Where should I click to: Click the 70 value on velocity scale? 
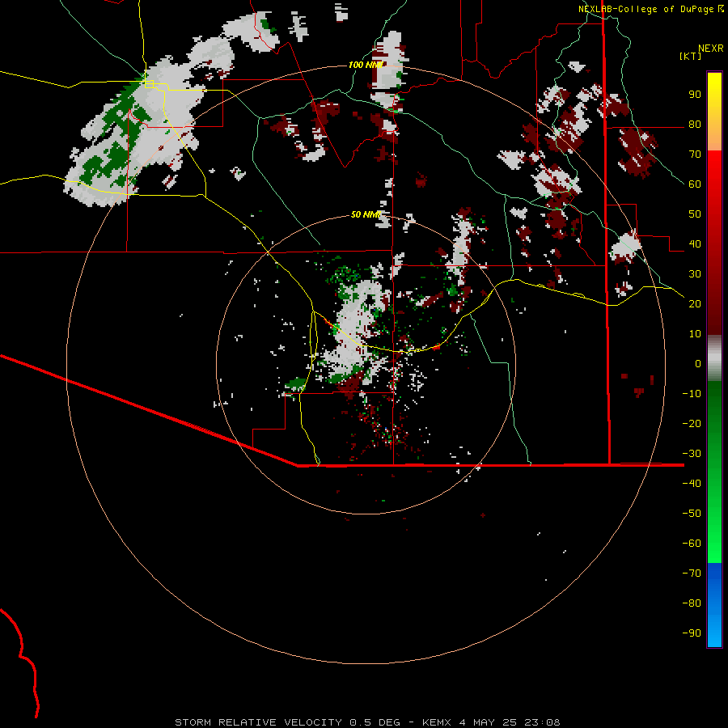tap(695, 154)
